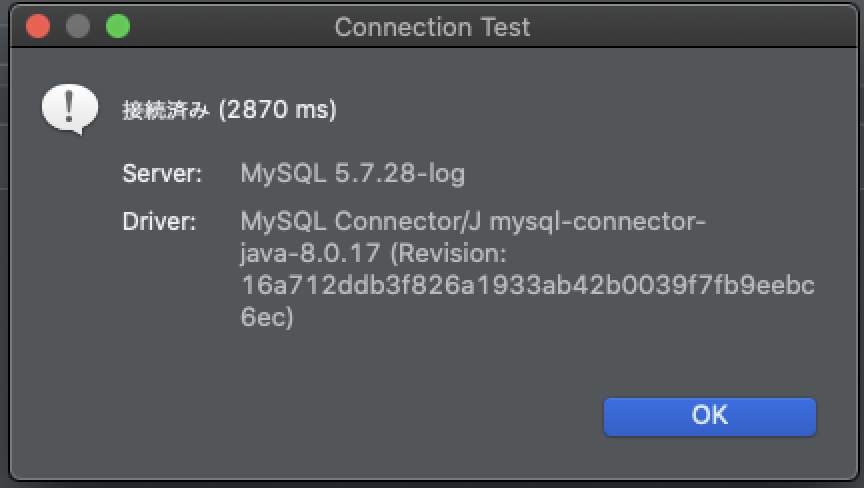Click the Connection Test title text

click(432, 27)
